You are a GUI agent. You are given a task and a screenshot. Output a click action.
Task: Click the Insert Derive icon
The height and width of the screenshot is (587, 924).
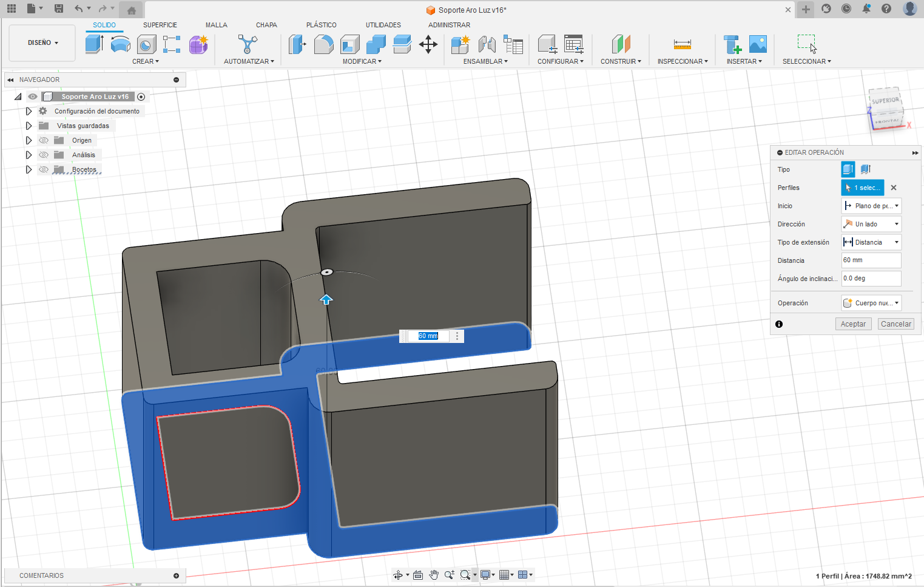732,44
